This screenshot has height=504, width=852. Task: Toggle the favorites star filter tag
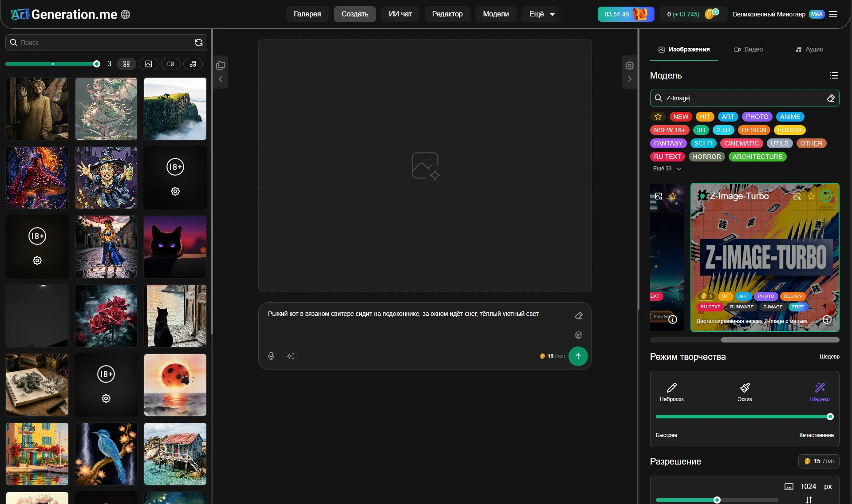(x=658, y=117)
